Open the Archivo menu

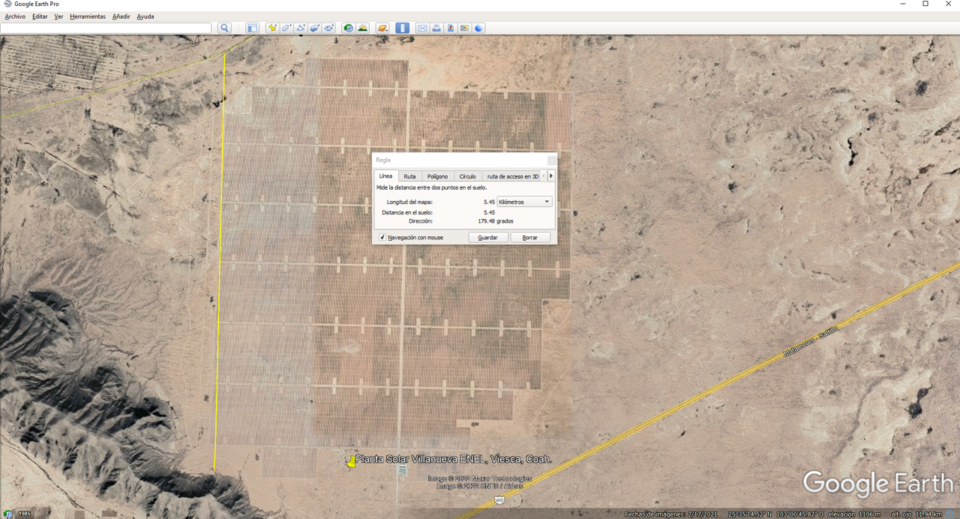click(15, 17)
